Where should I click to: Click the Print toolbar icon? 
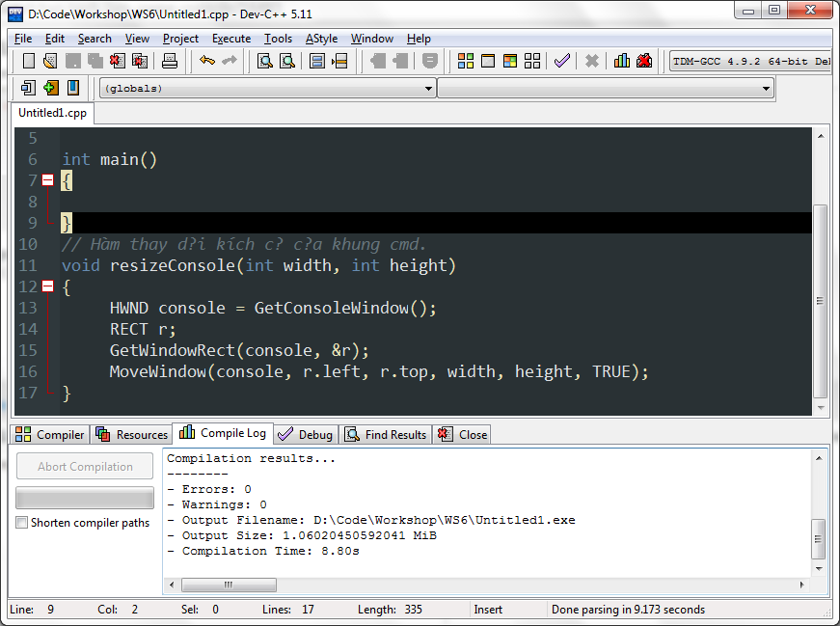point(170,61)
